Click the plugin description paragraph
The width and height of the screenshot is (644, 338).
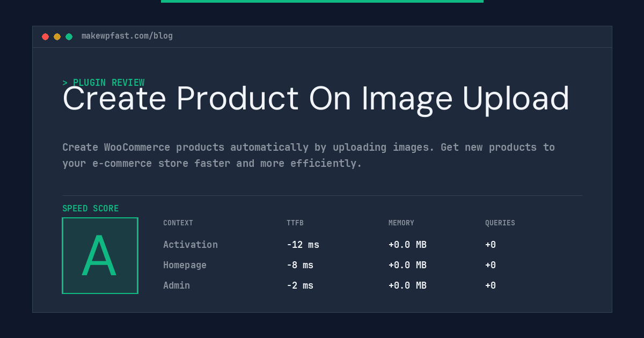point(309,155)
